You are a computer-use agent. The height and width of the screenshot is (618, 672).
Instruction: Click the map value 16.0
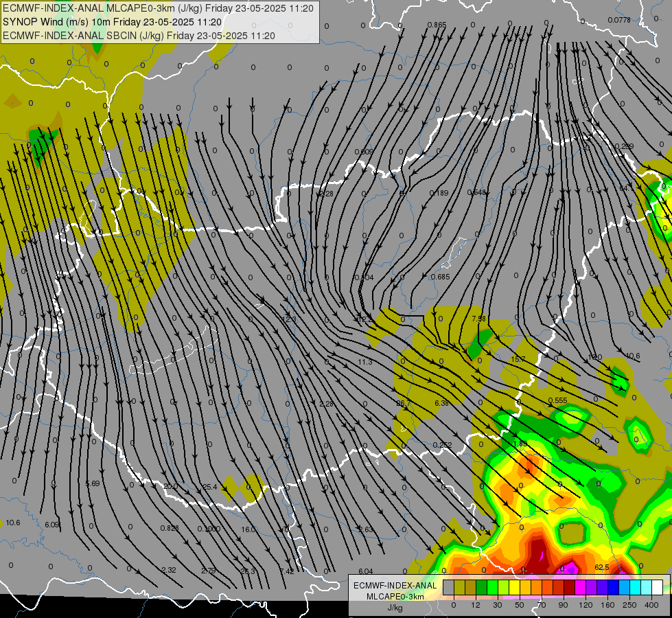tap(248, 529)
